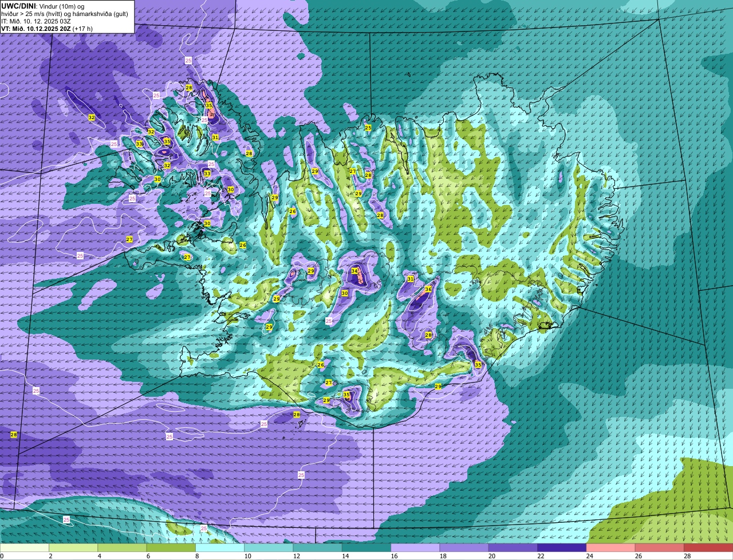Pick the 10–12 m/s turquoise legend swatch
Screen dimensions: 733x560
[x=269, y=547]
